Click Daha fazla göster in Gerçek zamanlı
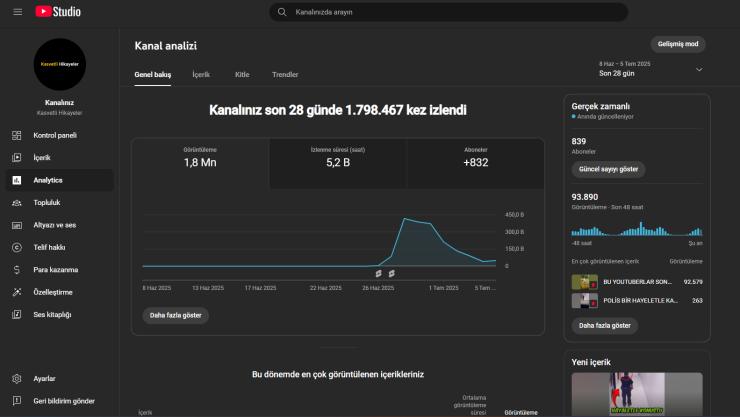The width and height of the screenshot is (740, 417). point(605,325)
